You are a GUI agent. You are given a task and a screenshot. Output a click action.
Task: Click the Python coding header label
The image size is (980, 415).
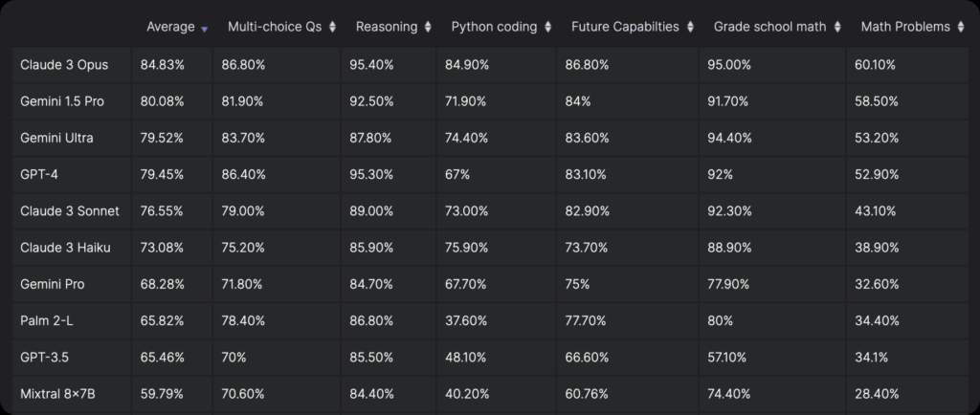(494, 28)
